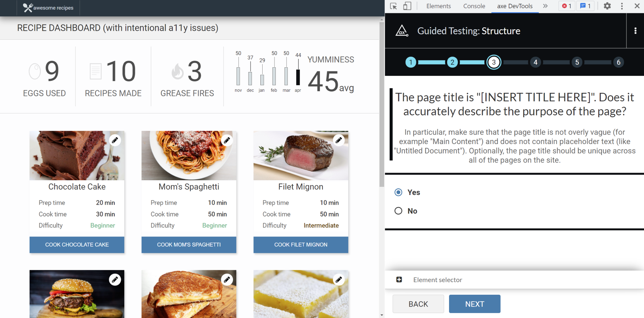This screenshot has height=318, width=644.
Task: Open DevTools settings gear
Action: tap(607, 6)
